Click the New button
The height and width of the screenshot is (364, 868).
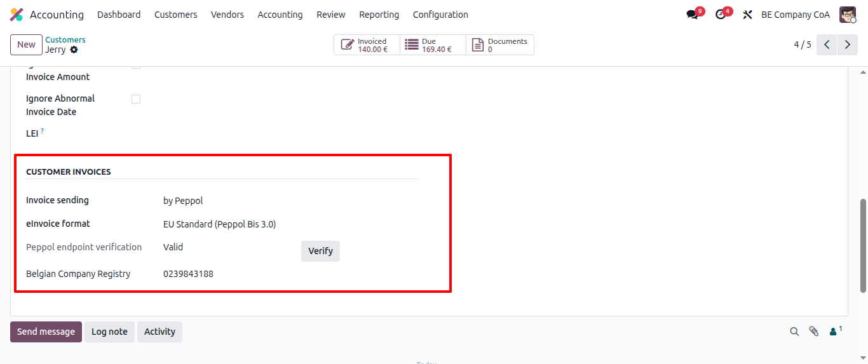pyautogui.click(x=26, y=44)
